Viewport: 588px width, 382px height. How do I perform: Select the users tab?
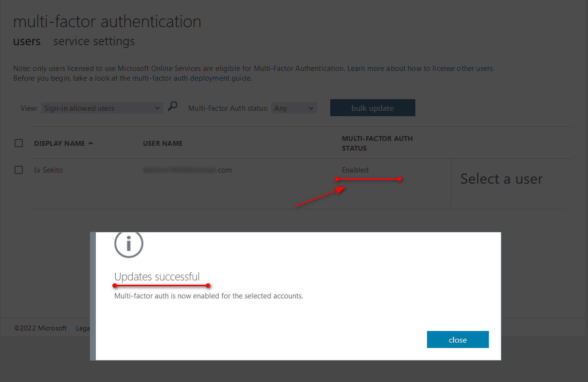tap(27, 41)
